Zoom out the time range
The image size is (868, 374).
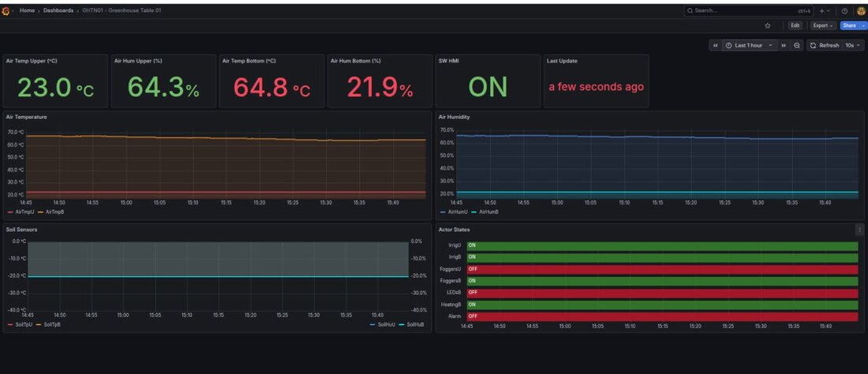[x=797, y=45]
